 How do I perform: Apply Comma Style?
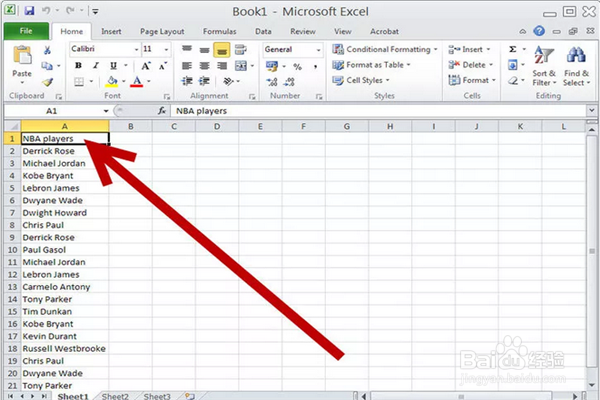pyautogui.click(x=315, y=67)
